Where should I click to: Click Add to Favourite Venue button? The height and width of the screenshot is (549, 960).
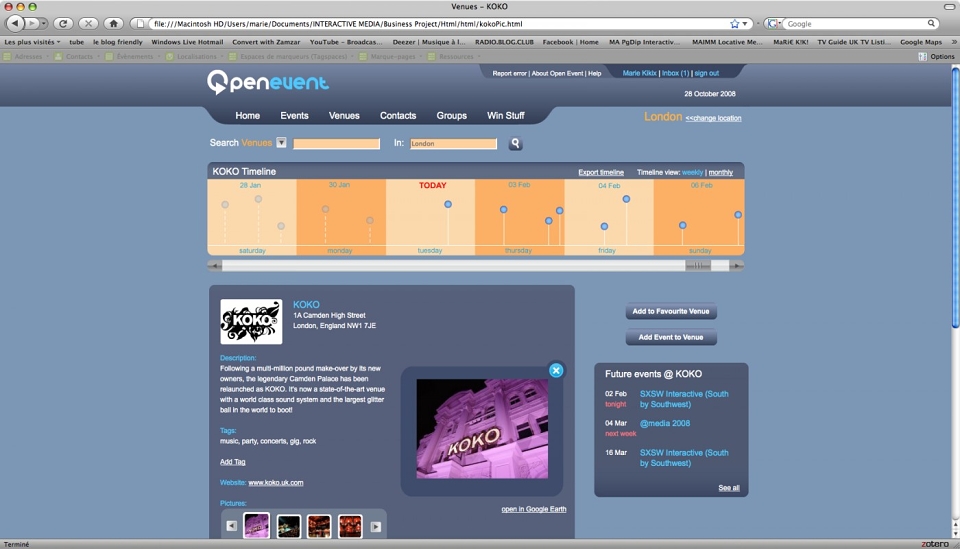click(x=671, y=312)
